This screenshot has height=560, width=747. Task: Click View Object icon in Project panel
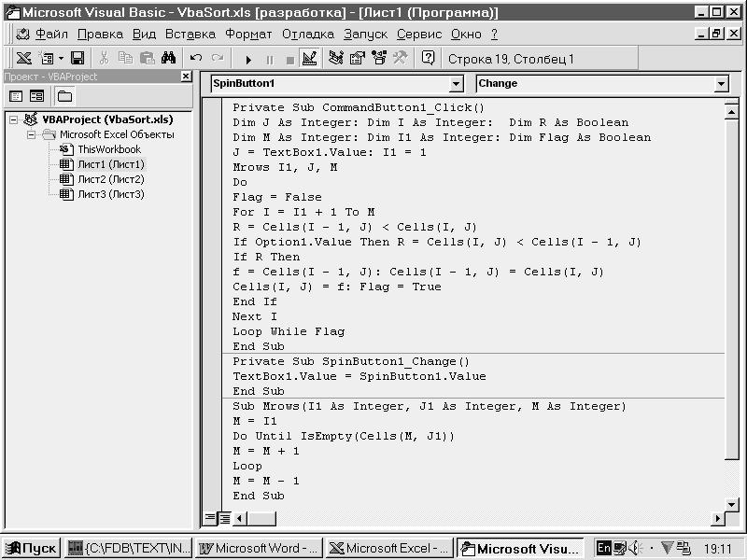click(x=36, y=96)
